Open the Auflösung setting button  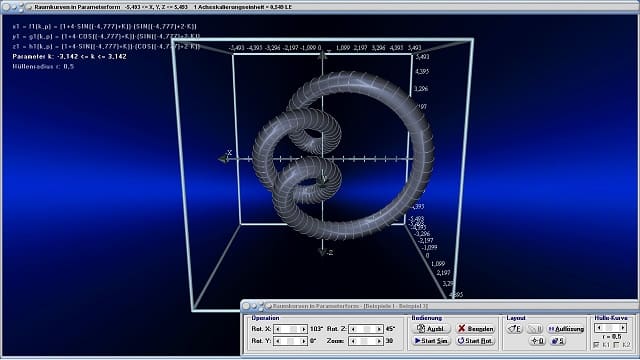(565, 329)
